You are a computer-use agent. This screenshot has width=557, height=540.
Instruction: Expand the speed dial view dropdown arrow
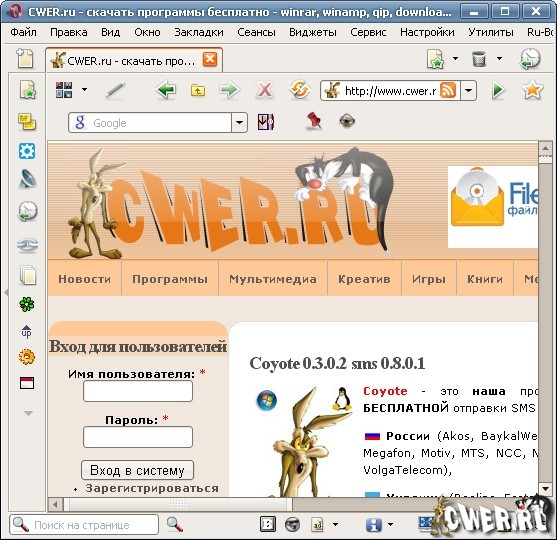[85, 90]
